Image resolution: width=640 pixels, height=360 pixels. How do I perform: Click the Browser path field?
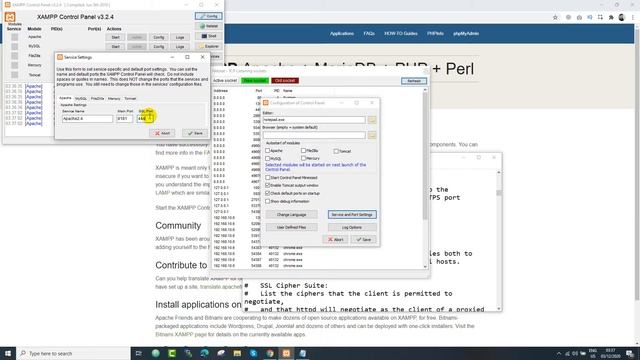pos(314,135)
